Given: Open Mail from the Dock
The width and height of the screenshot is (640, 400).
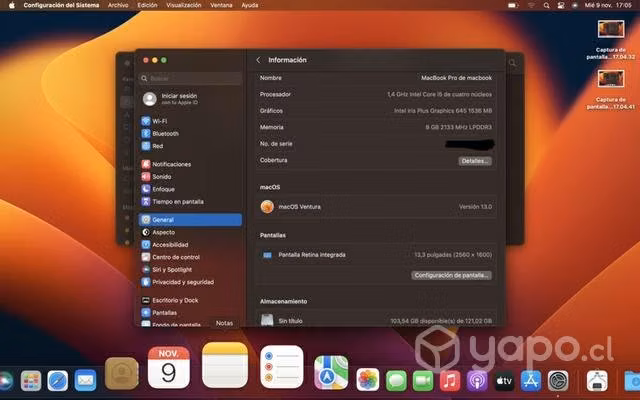Looking at the screenshot, I should point(85,381).
